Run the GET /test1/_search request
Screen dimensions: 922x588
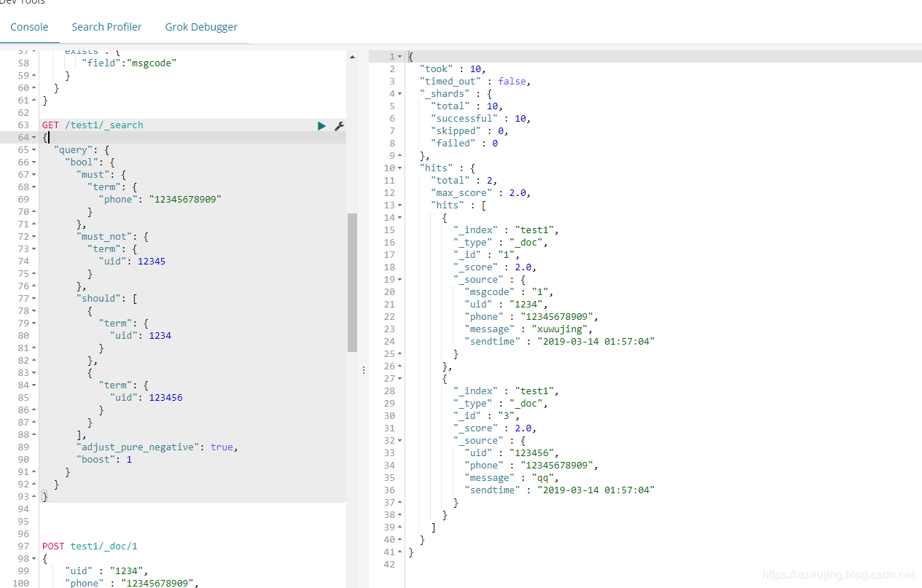click(321, 126)
